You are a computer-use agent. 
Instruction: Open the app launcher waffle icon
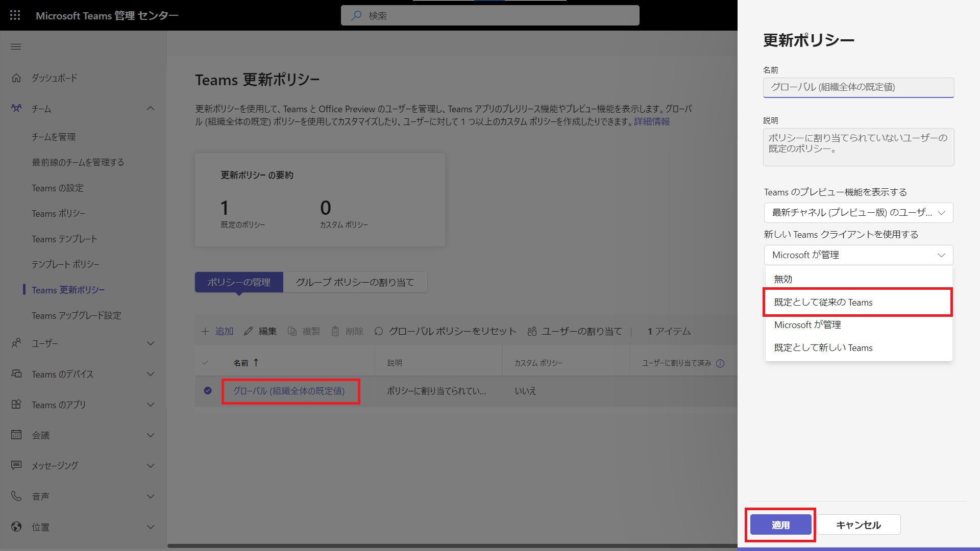15,15
